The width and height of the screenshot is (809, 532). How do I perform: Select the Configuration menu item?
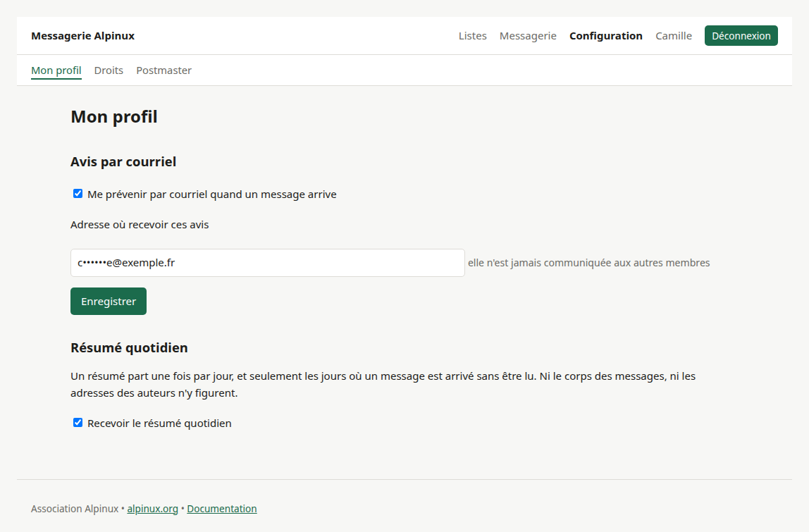[606, 36]
